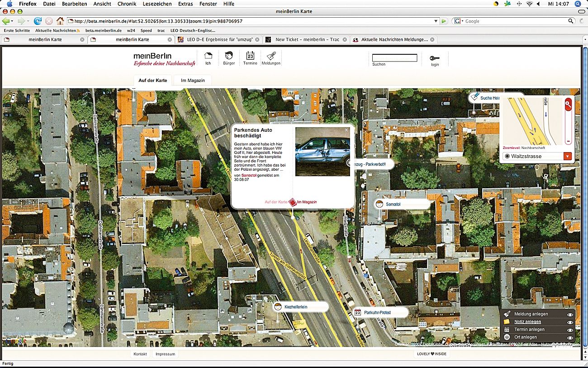Click the Meldungen icon in header
Image resolution: width=588 pixels, height=368 pixels.
pyautogui.click(x=271, y=56)
